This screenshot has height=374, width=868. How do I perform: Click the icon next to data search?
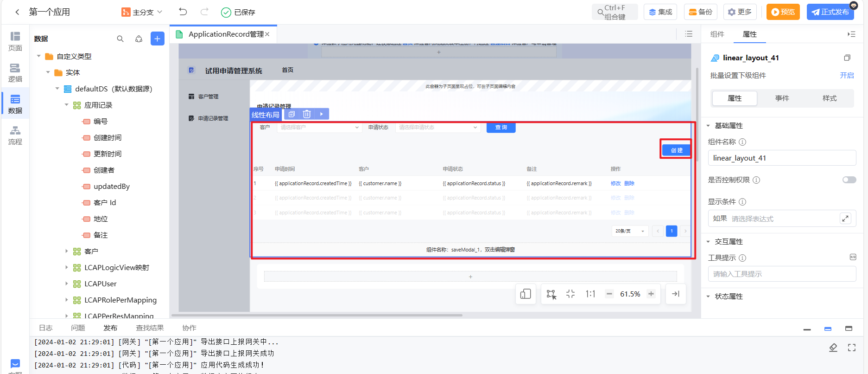pos(139,39)
